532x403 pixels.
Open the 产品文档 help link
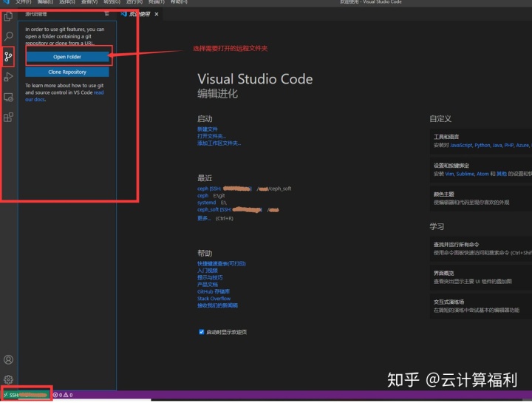click(208, 285)
